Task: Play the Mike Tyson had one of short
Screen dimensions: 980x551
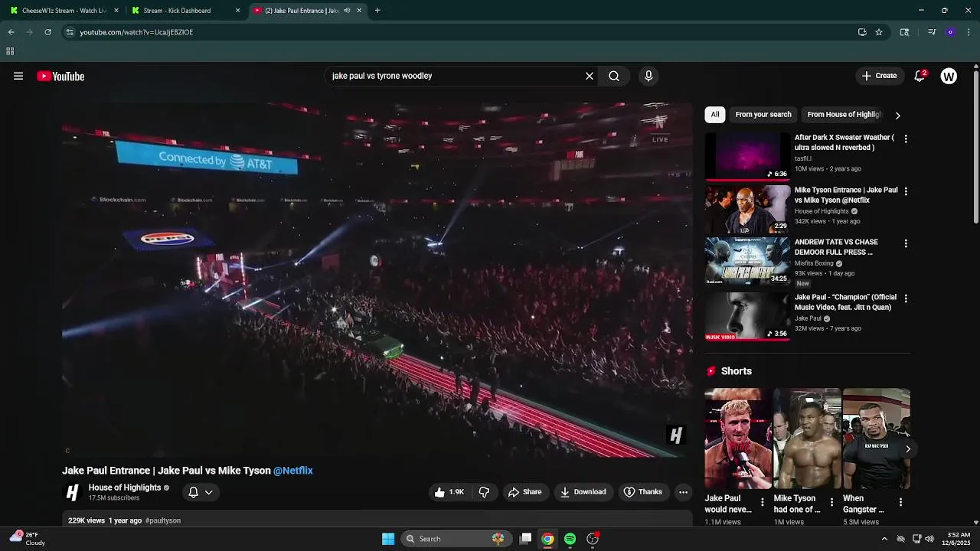Action: tap(807, 439)
